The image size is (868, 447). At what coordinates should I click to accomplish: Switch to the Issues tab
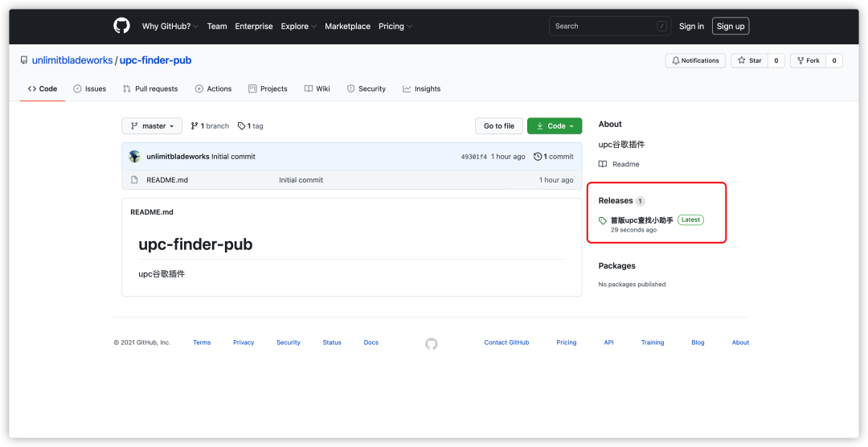click(90, 88)
